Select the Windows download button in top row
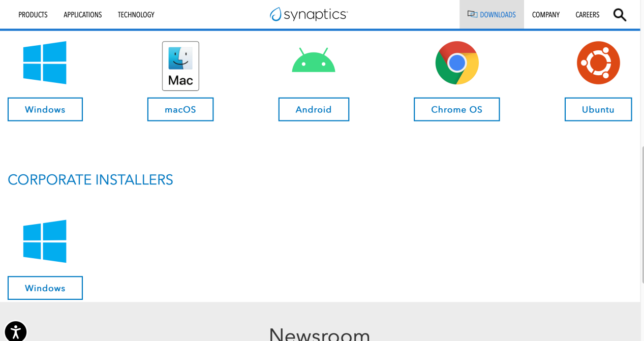Viewport: 644px width, 341px height. (45, 109)
